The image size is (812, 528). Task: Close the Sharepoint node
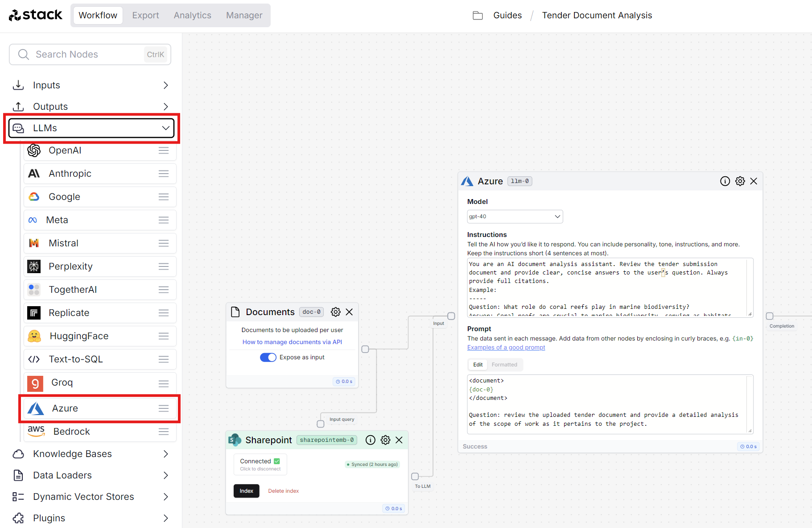[x=399, y=440]
